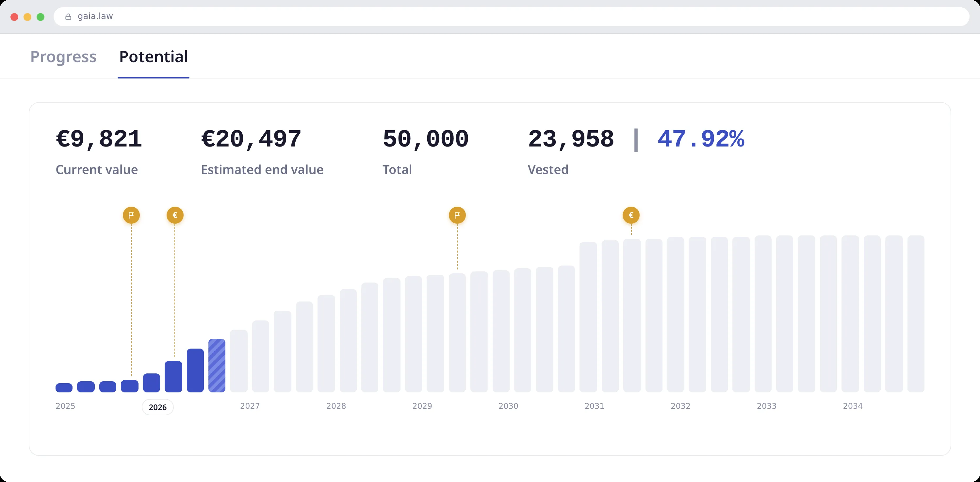Click the 2025 axis label

point(65,406)
